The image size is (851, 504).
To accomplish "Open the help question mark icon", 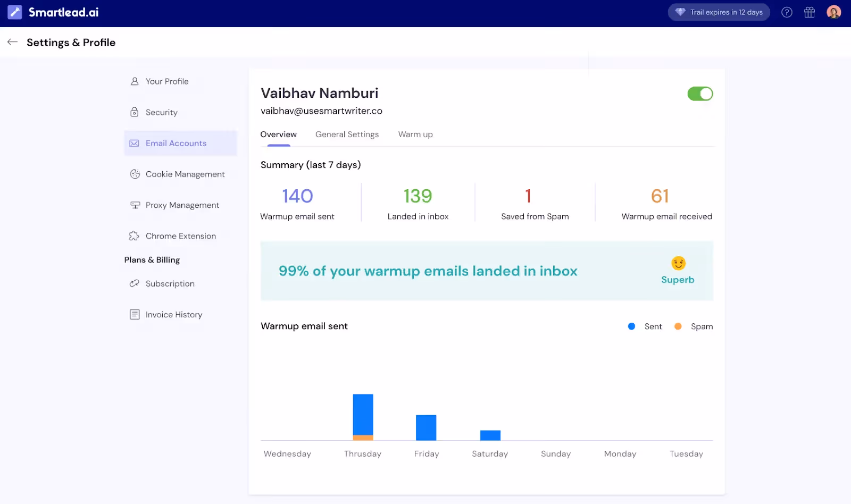I will click(x=787, y=12).
